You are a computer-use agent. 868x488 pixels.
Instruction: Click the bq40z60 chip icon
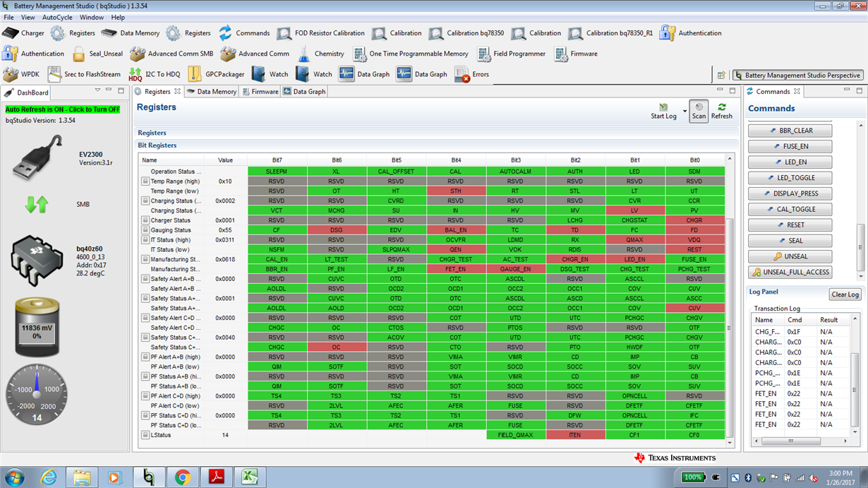tap(37, 261)
